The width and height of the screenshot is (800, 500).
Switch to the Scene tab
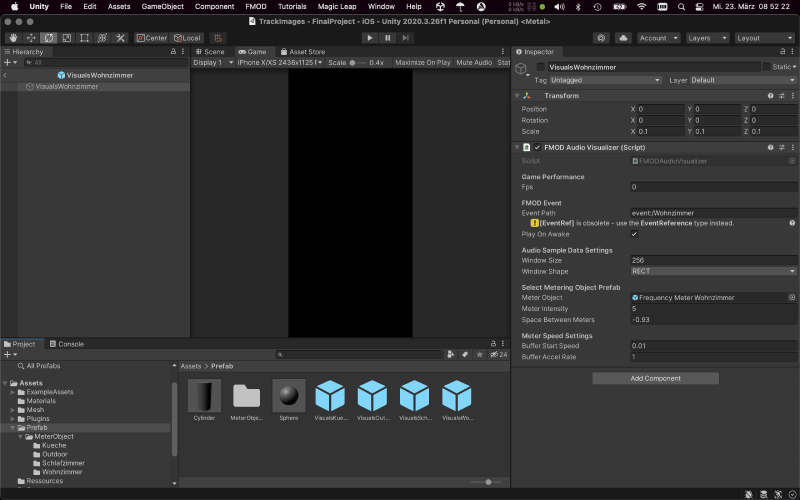click(210, 52)
